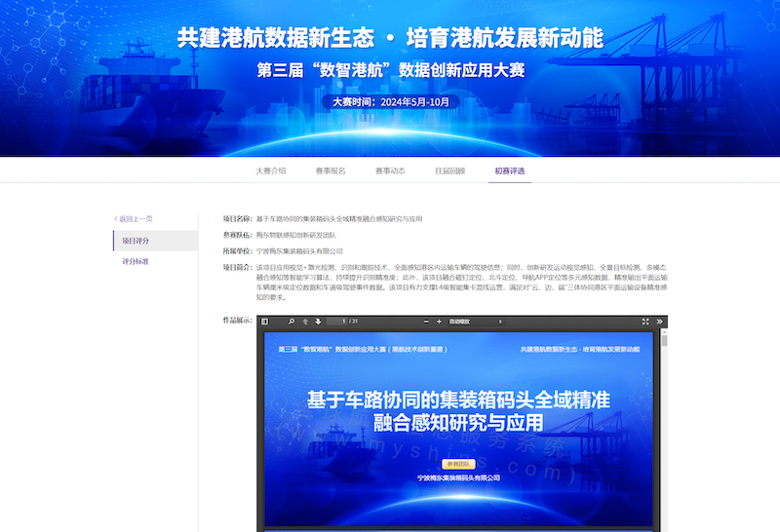The height and width of the screenshot is (532, 780).
Task: Click the PDF page number field
Action: (x=336, y=322)
